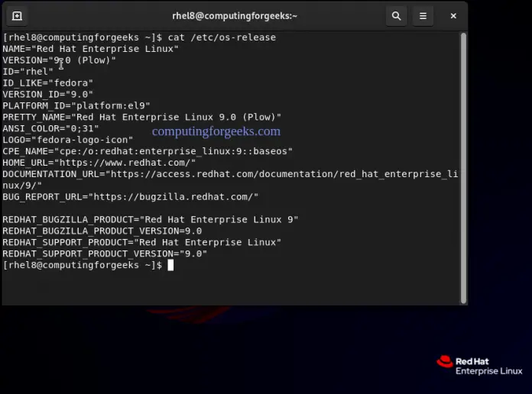Click the terminal vertical scrollbar
This screenshot has height=394, width=532.
pyautogui.click(x=463, y=168)
